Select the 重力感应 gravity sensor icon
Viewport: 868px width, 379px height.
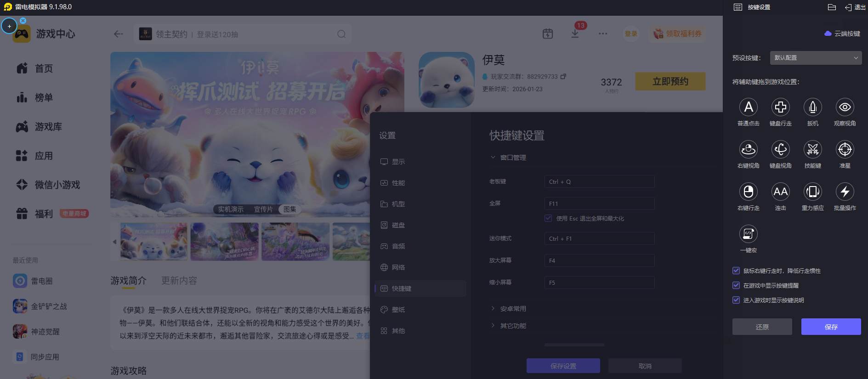click(812, 192)
